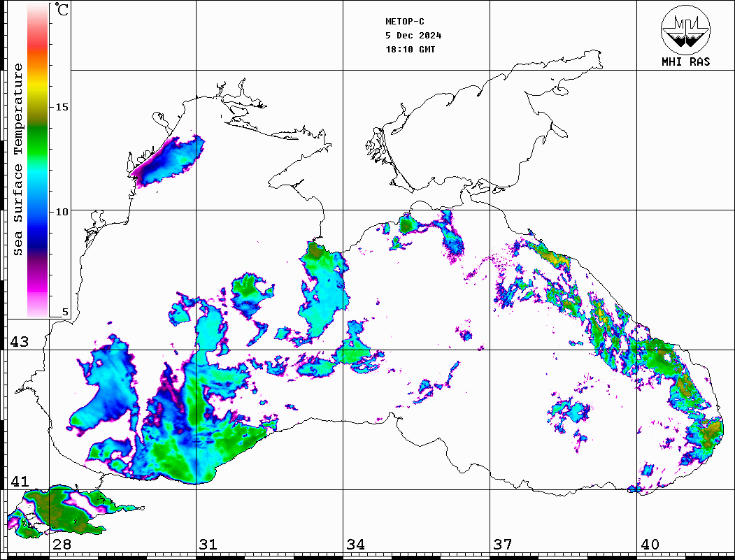Click longitude label '31'
Screen dimensions: 735x560
tap(208, 544)
